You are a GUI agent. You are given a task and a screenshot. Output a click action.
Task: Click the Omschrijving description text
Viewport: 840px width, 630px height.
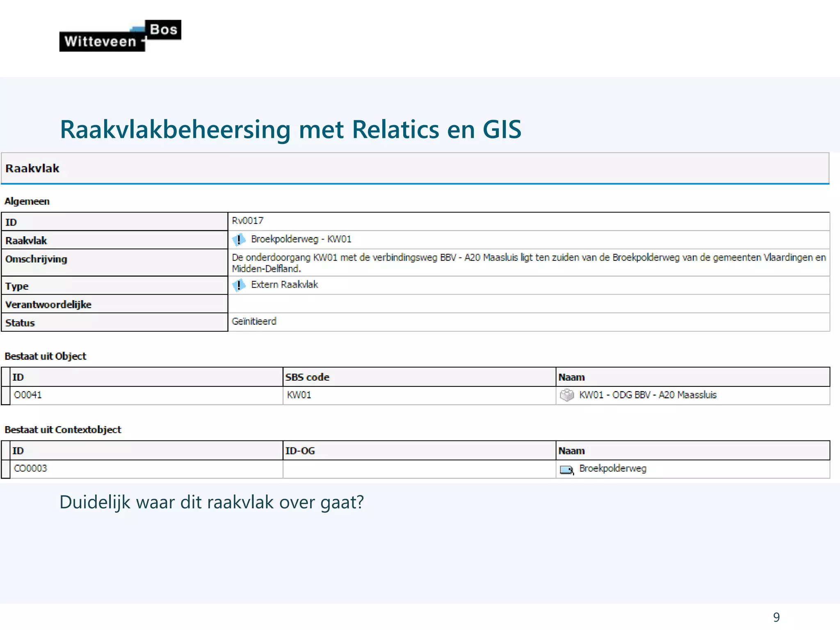pyautogui.click(x=529, y=263)
